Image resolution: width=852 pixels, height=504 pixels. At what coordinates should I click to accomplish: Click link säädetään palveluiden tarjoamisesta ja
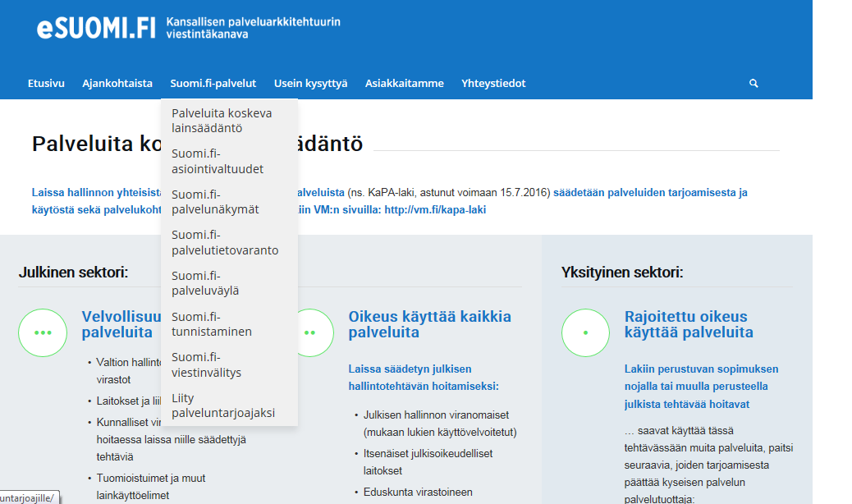tap(650, 192)
